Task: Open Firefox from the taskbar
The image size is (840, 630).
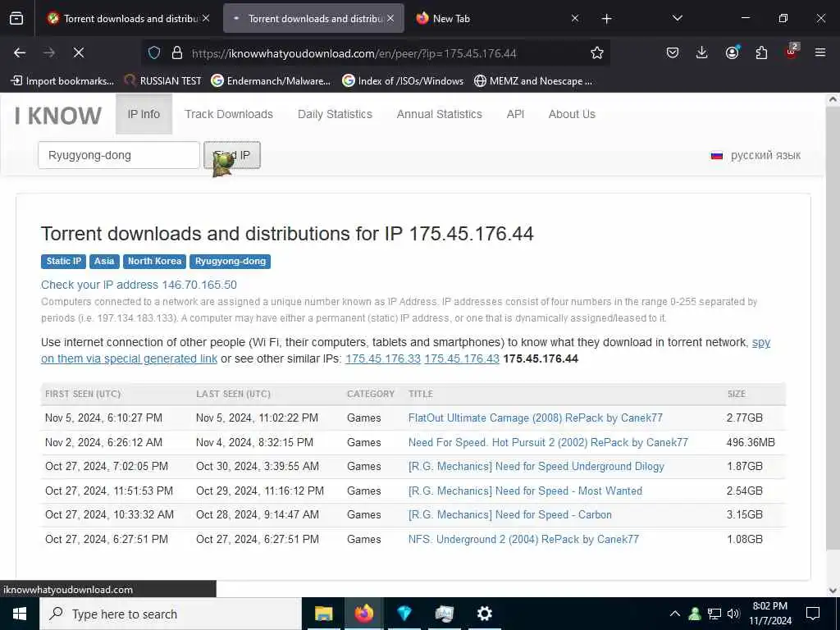Action: (363, 614)
